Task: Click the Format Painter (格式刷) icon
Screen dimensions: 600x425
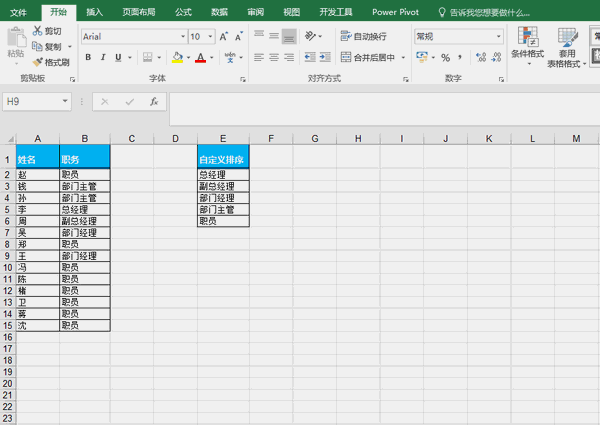Action: [x=36, y=62]
